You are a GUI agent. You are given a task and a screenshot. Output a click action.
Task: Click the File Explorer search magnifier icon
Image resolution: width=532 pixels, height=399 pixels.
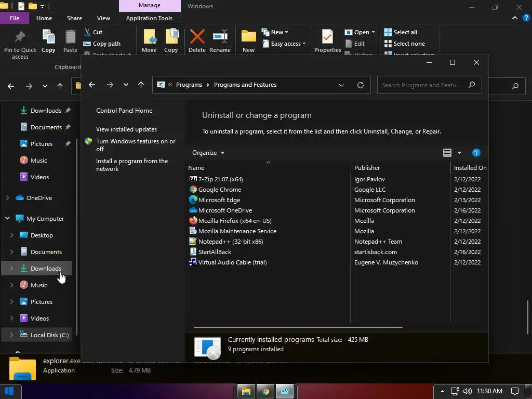tap(515, 86)
